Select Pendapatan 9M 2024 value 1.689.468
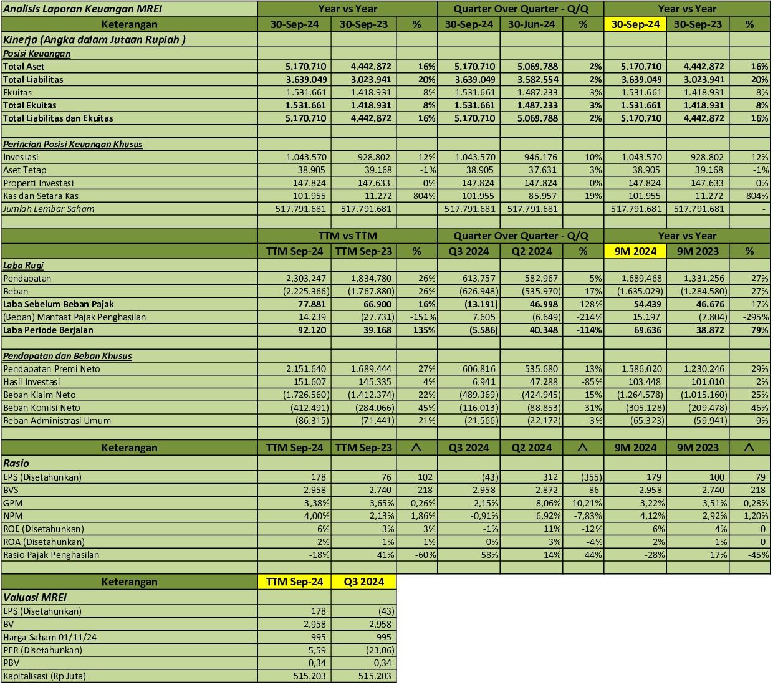This screenshot has height=700, width=773. [641, 278]
